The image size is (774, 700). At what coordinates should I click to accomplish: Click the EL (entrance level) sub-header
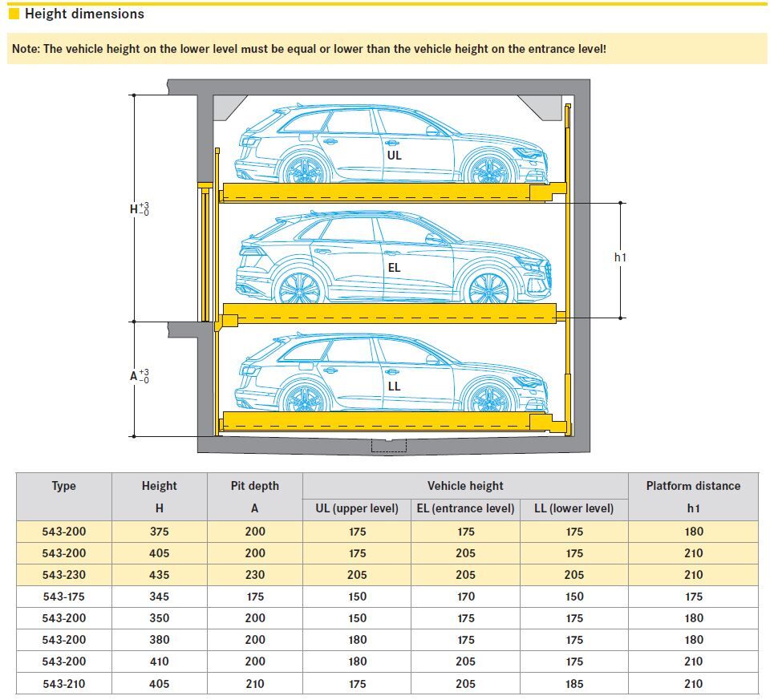465,508
